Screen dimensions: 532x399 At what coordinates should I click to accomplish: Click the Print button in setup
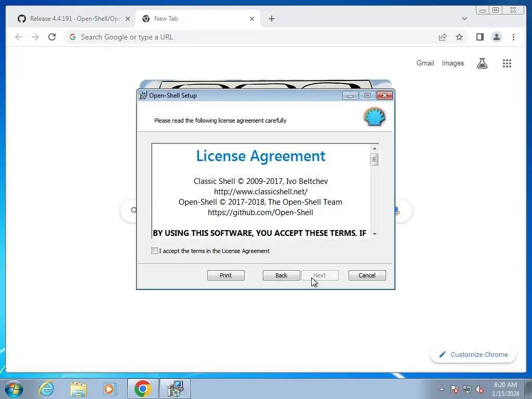[x=225, y=275]
